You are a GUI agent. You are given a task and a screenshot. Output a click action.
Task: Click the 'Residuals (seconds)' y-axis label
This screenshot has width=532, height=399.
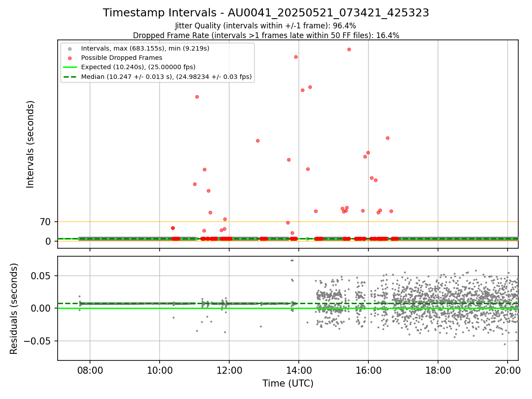pyautogui.click(x=14, y=309)
